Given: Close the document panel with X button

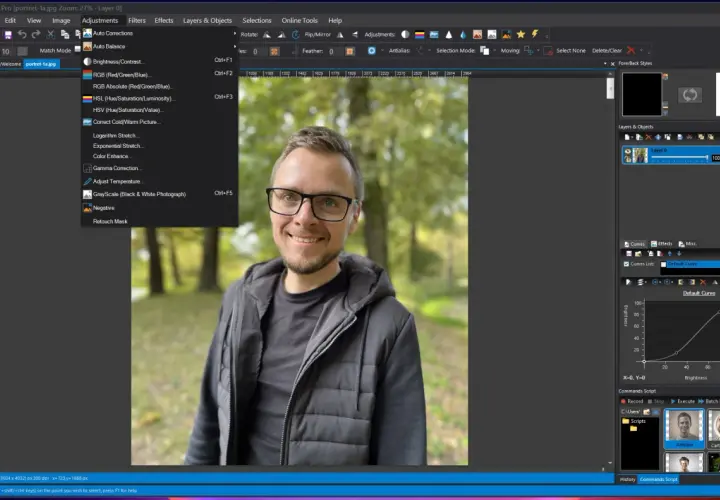Looking at the screenshot, I should pos(613,64).
